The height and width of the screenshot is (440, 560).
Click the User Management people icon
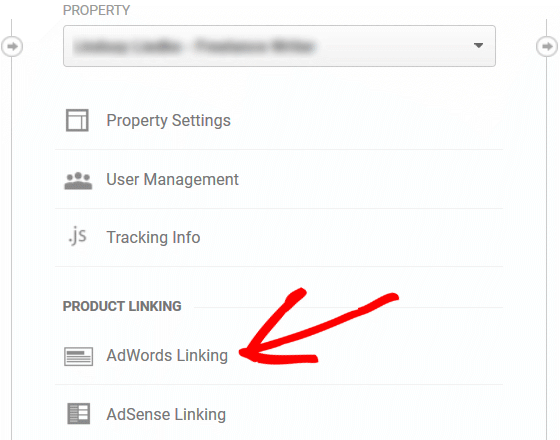pyautogui.click(x=78, y=180)
